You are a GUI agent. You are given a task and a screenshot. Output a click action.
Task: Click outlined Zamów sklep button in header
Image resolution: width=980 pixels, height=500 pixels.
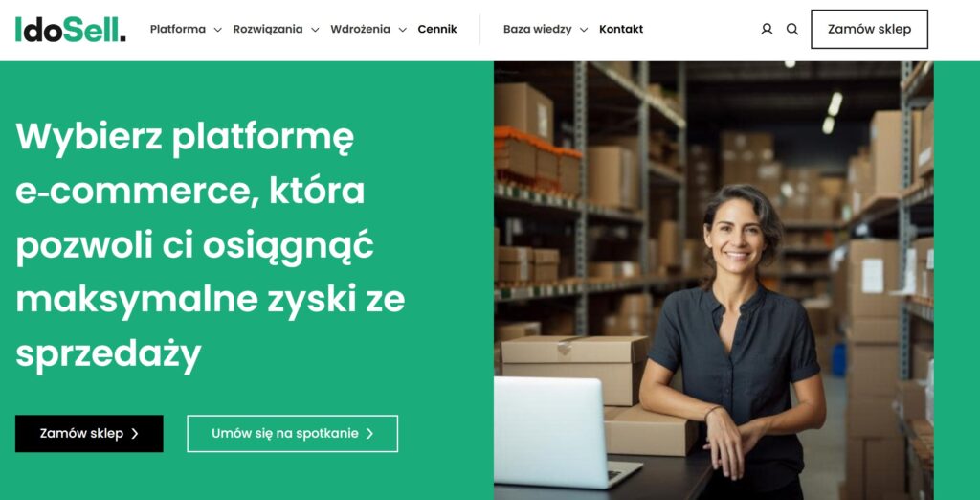click(x=869, y=29)
